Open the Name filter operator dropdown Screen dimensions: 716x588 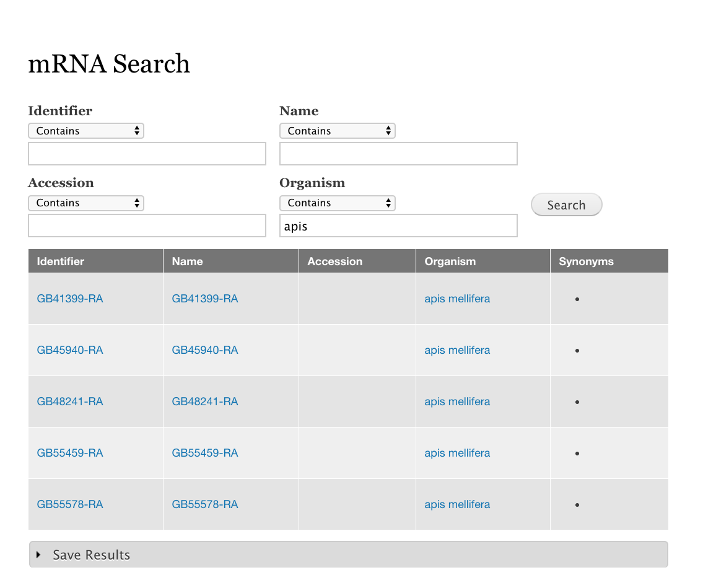pyautogui.click(x=337, y=131)
